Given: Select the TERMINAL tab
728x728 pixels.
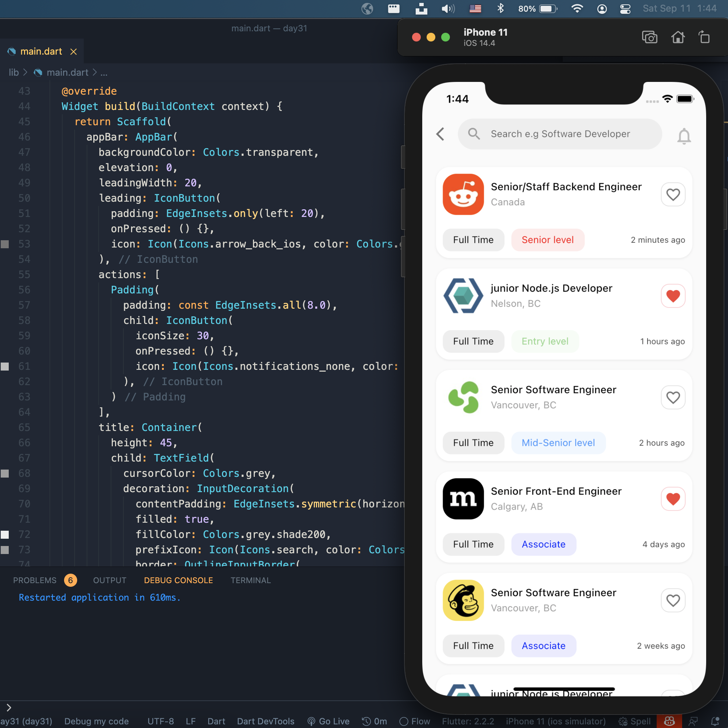Looking at the screenshot, I should tap(251, 579).
